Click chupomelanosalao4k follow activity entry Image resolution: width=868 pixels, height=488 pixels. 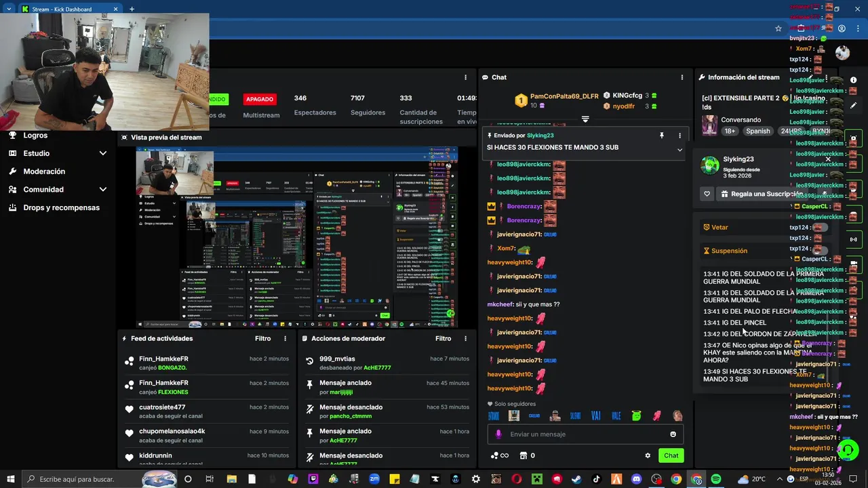pyautogui.click(x=207, y=435)
